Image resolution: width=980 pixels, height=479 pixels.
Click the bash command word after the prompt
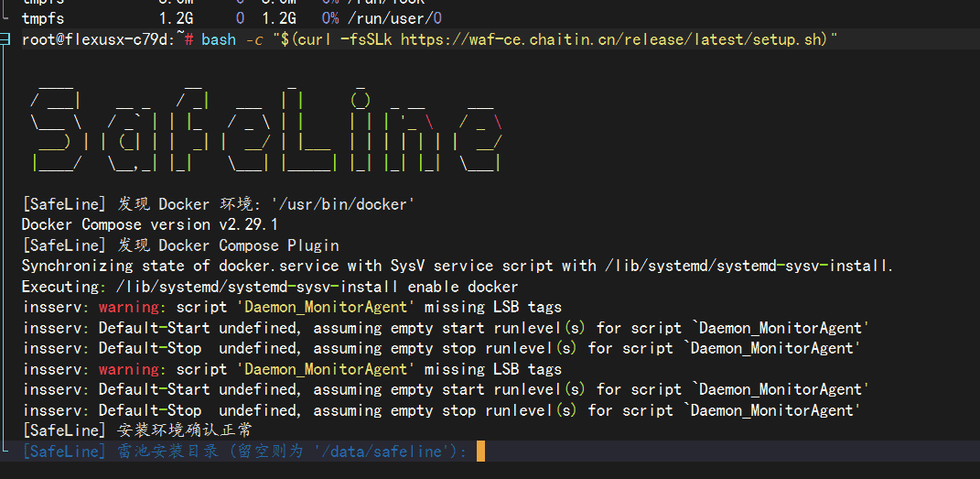[218, 39]
